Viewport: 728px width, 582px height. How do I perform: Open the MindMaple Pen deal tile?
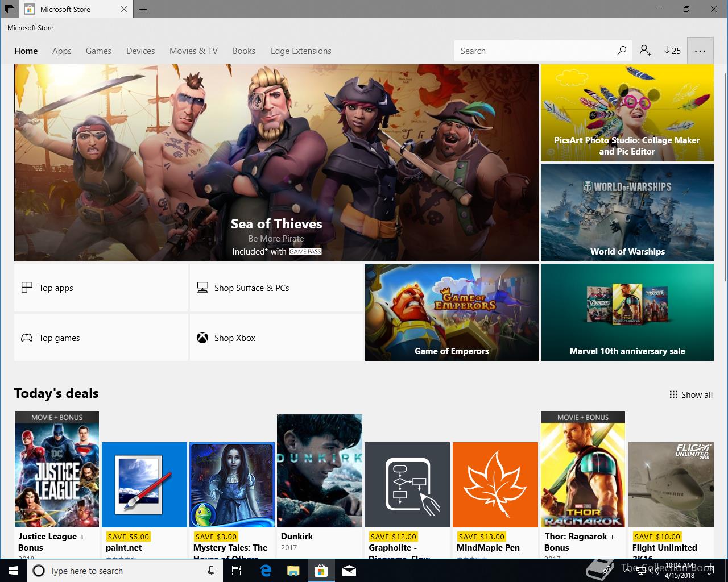[495, 500]
